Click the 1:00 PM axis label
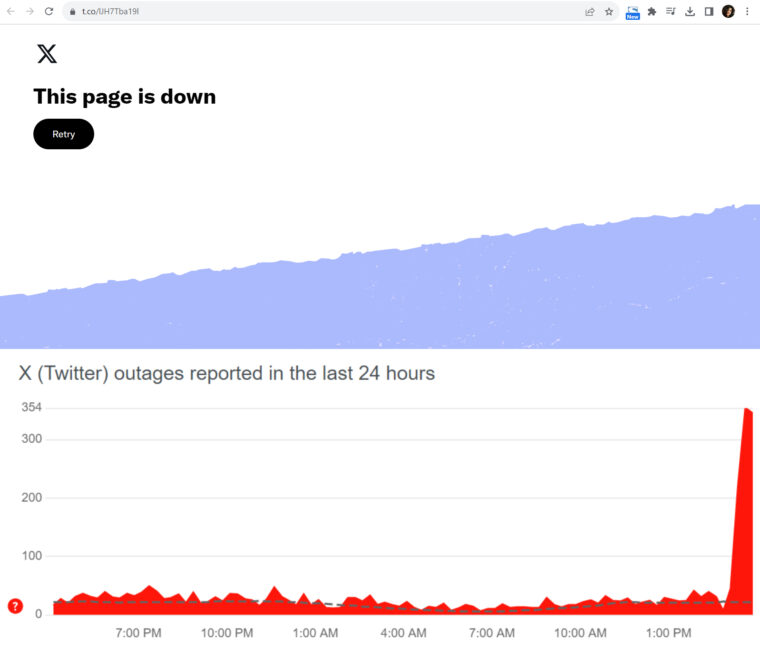Screen dimensions: 760x646 tap(669, 632)
